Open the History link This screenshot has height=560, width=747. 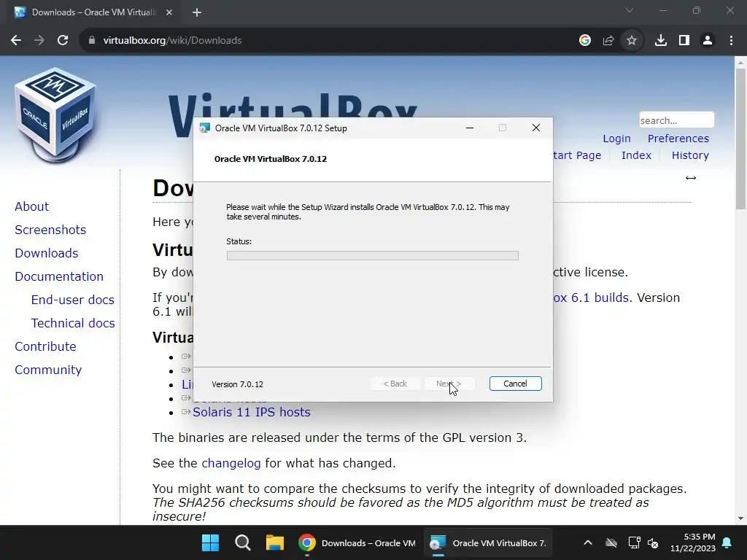click(690, 155)
